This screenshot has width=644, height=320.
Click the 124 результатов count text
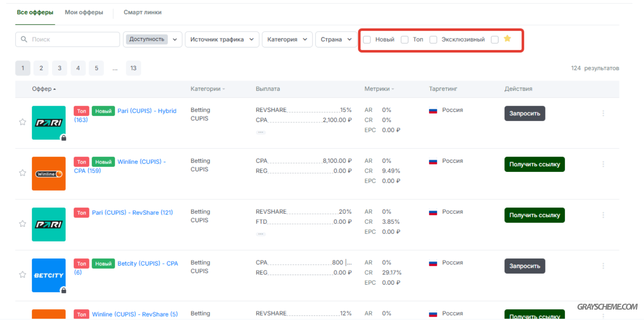[x=595, y=68]
